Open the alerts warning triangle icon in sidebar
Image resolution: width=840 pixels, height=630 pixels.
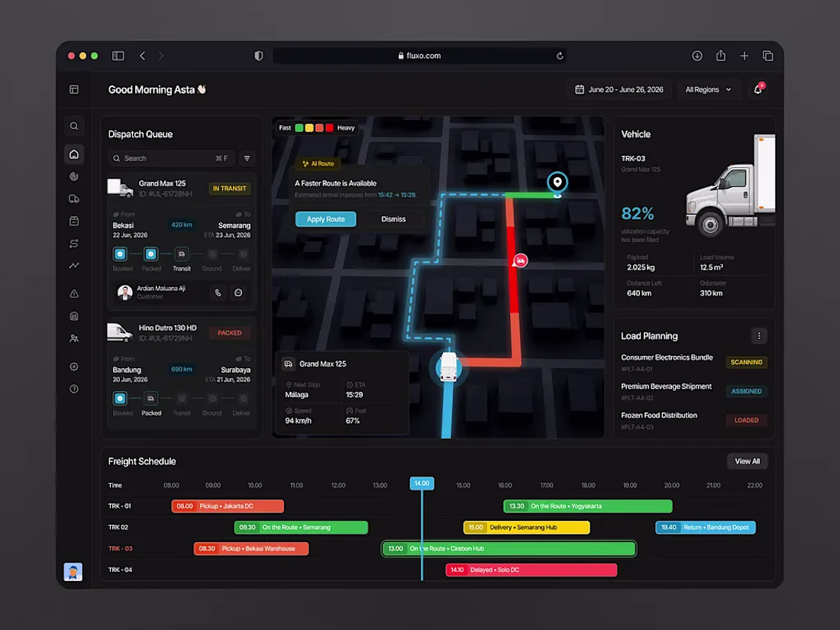point(74,293)
